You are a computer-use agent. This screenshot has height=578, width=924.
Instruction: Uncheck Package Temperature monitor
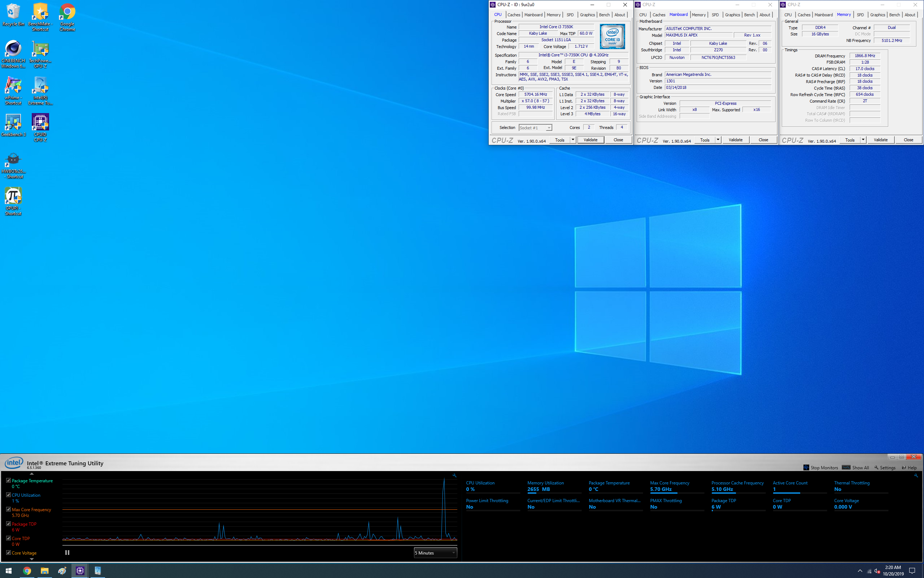8,480
